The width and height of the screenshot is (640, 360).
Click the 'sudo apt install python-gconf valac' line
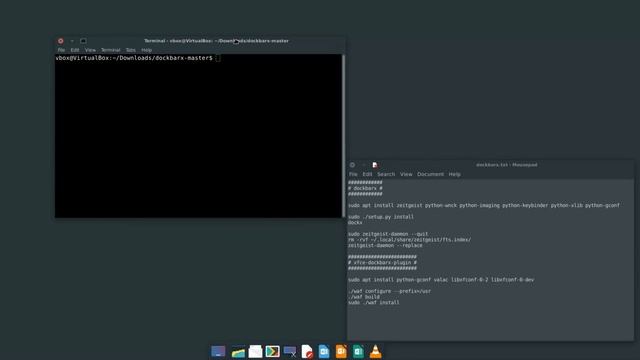tap(441, 280)
